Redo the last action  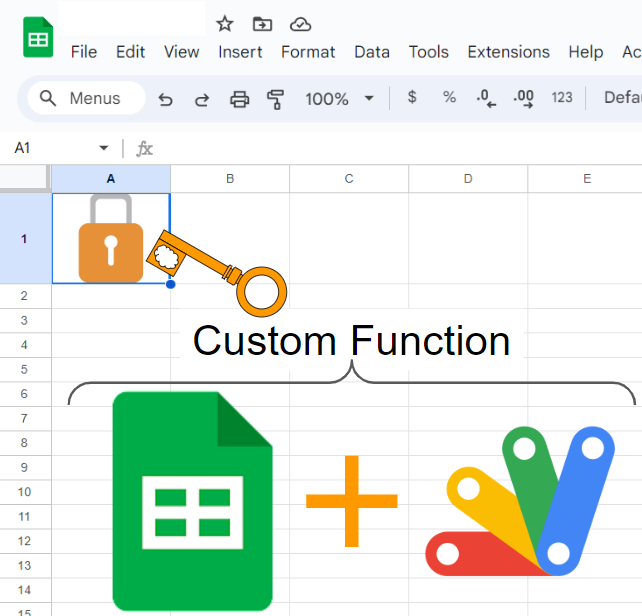point(202,98)
